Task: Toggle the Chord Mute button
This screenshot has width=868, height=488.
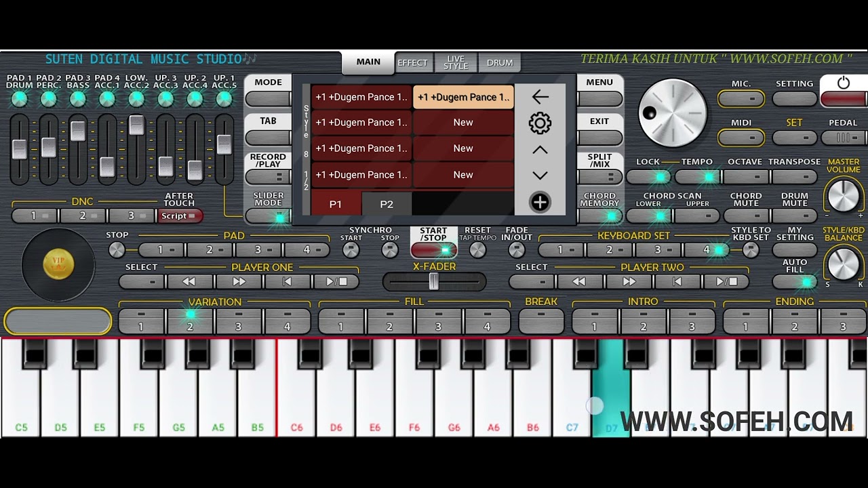Action: [x=746, y=217]
